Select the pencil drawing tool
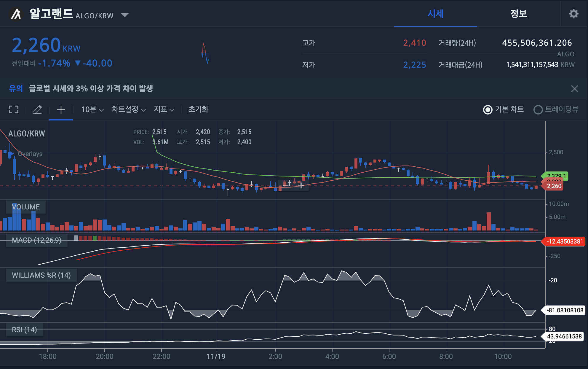The height and width of the screenshot is (369, 588). coord(37,109)
